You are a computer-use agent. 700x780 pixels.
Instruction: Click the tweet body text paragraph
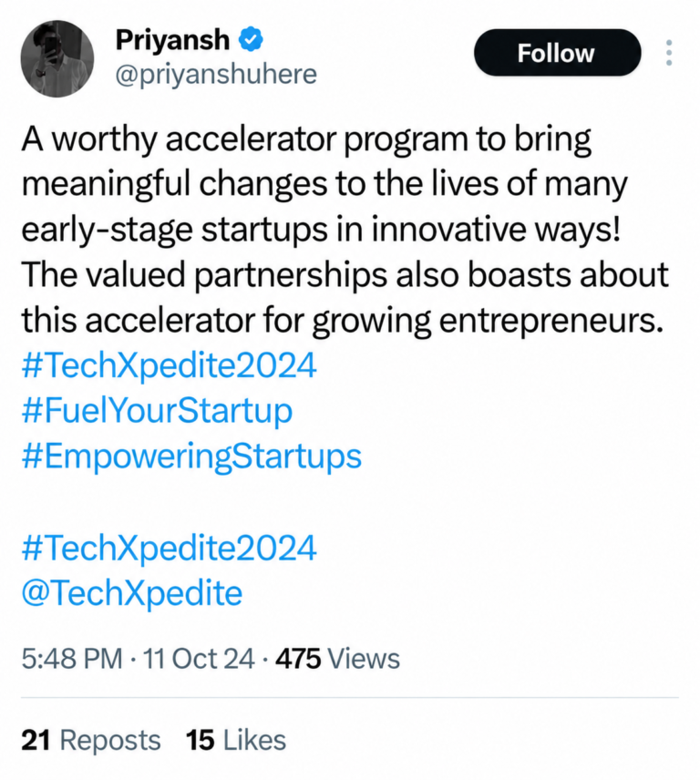345,229
